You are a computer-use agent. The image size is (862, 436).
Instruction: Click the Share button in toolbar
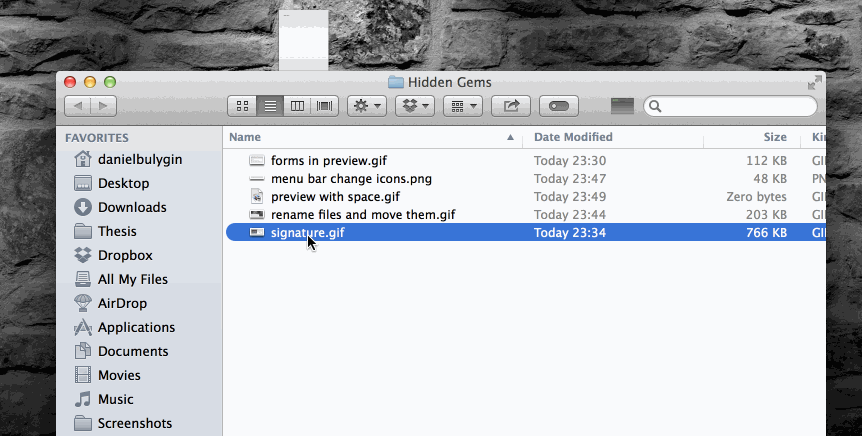click(512, 105)
